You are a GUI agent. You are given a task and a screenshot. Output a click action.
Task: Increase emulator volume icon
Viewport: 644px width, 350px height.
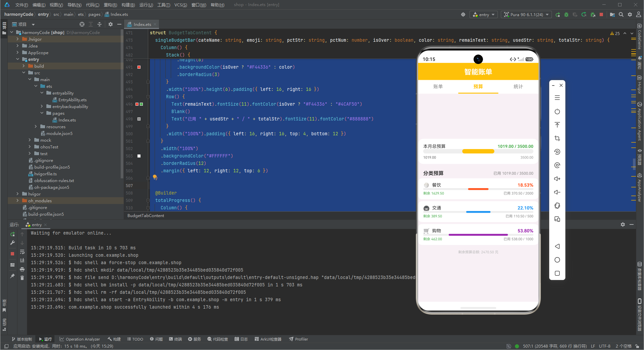[557, 179]
